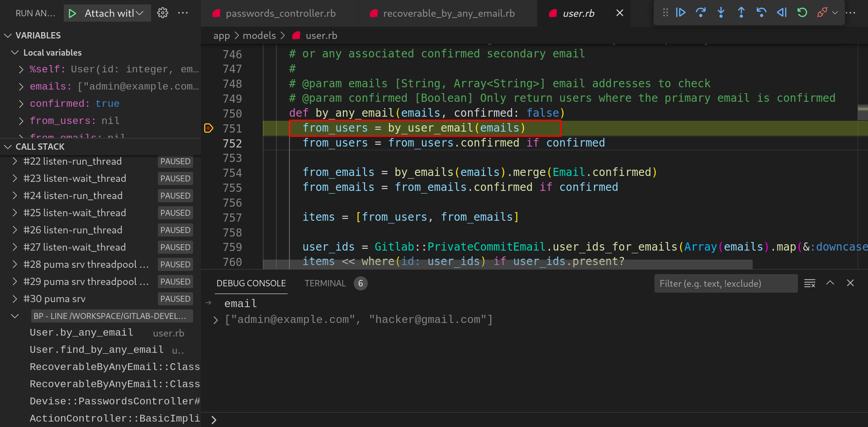Open editor more actions ellipsis

(x=850, y=13)
